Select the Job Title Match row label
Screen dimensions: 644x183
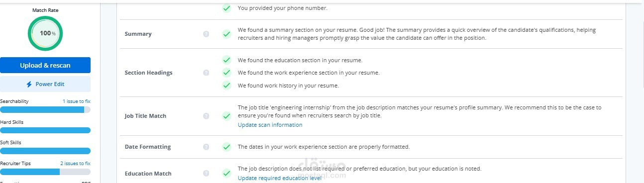[145, 116]
